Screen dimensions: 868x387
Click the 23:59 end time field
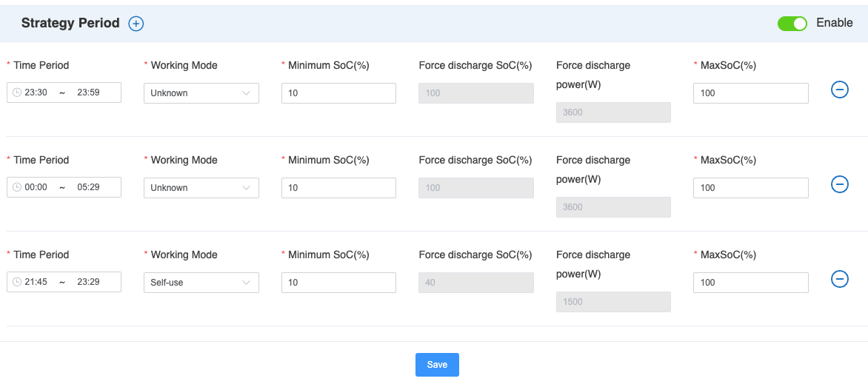[89, 93]
